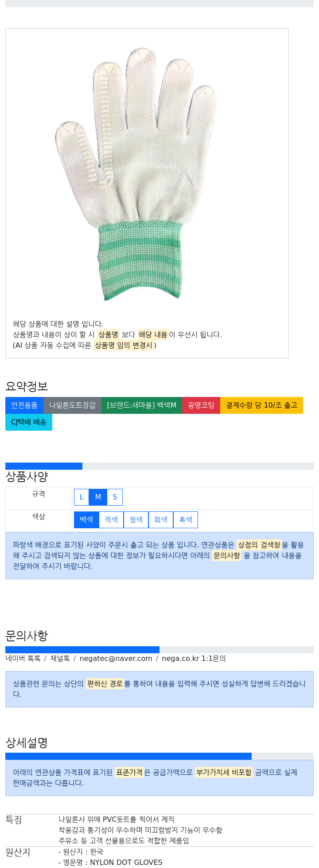
Task: Open the nega.co.kr 1:1문의 link
Action: tap(194, 659)
